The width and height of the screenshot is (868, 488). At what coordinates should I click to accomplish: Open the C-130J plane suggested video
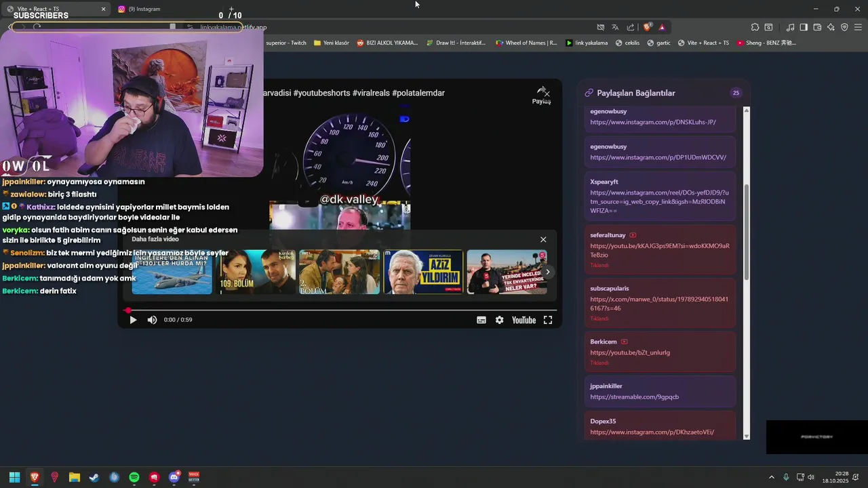tap(172, 272)
